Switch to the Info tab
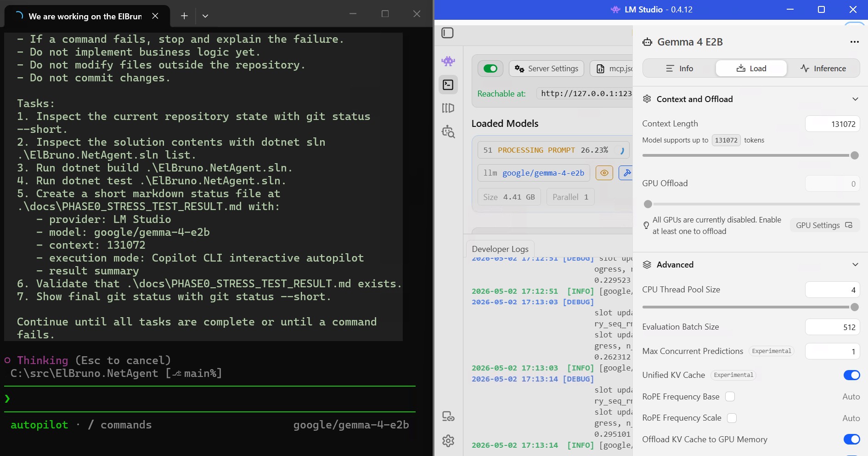868x456 pixels. coord(680,68)
